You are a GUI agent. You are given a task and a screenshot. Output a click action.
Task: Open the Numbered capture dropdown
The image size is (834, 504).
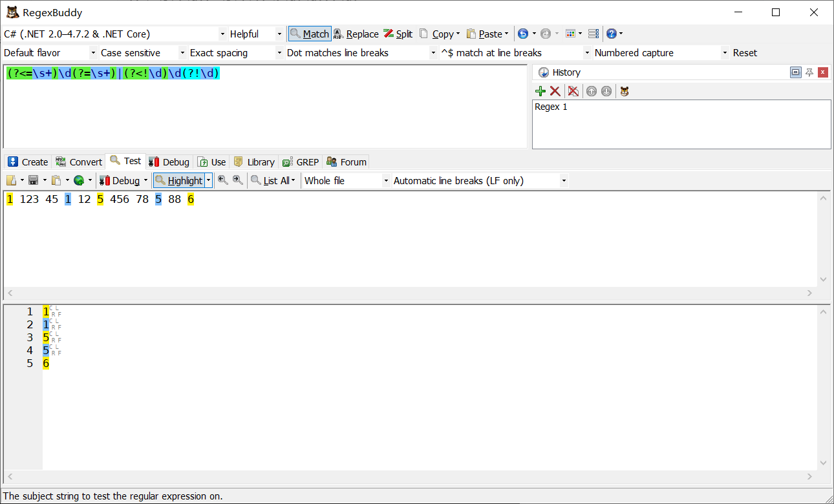click(x=661, y=53)
